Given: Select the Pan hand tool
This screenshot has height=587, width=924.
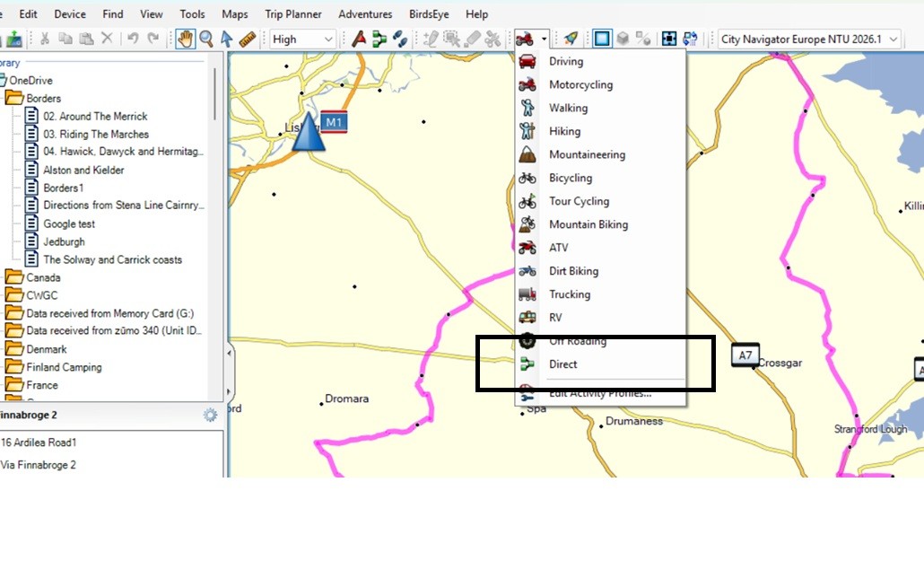Looking at the screenshot, I should (x=185, y=39).
